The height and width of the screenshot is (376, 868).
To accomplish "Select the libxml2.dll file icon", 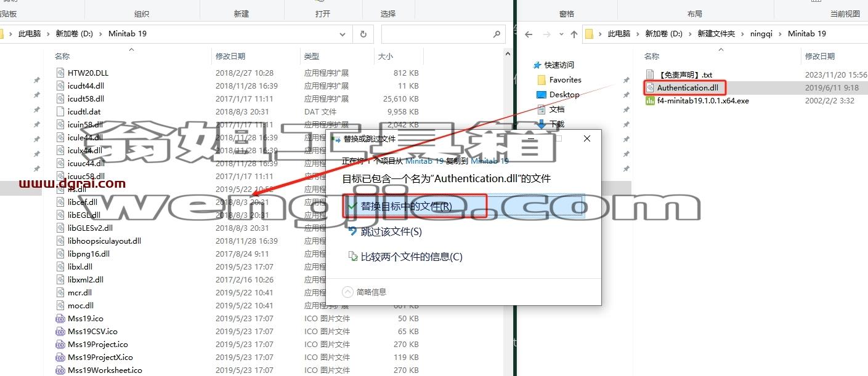I will pos(60,279).
